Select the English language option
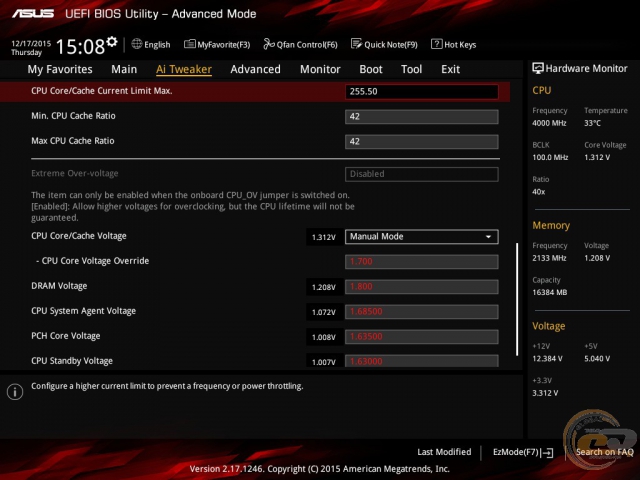640x480 pixels. (x=157, y=44)
